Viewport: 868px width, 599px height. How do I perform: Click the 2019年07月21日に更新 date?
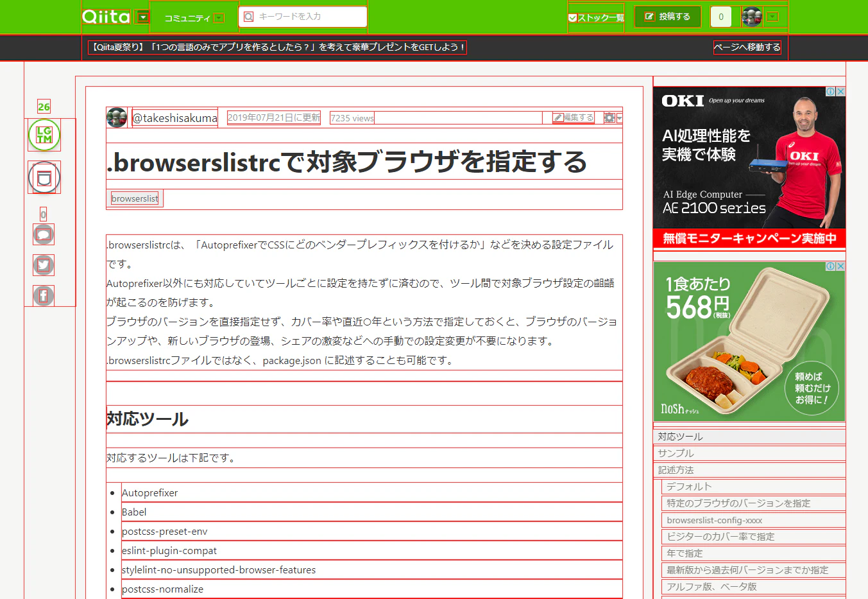274,117
